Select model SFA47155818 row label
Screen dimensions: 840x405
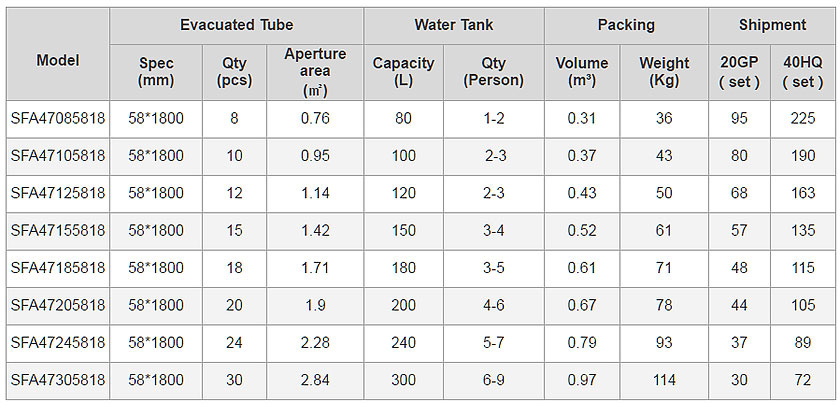pyautogui.click(x=57, y=230)
